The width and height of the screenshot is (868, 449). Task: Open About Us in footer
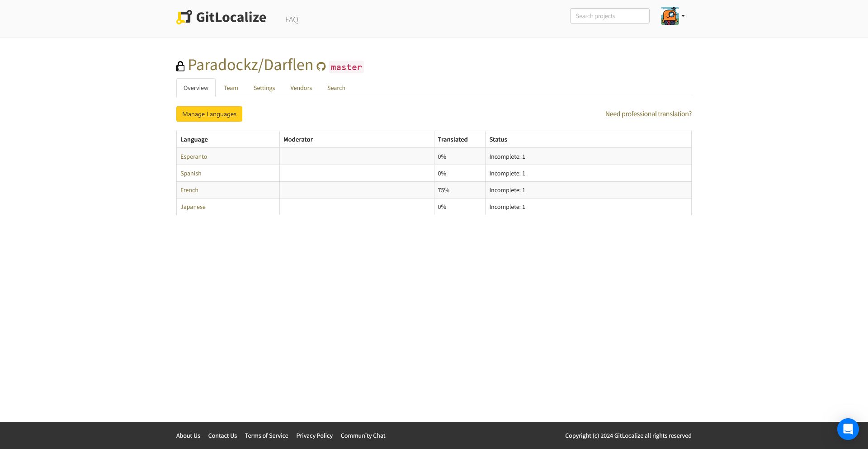[188, 435]
